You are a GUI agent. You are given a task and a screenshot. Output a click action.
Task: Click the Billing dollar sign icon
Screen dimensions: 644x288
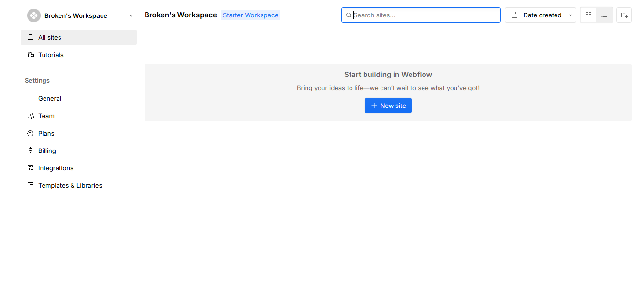click(30, 151)
